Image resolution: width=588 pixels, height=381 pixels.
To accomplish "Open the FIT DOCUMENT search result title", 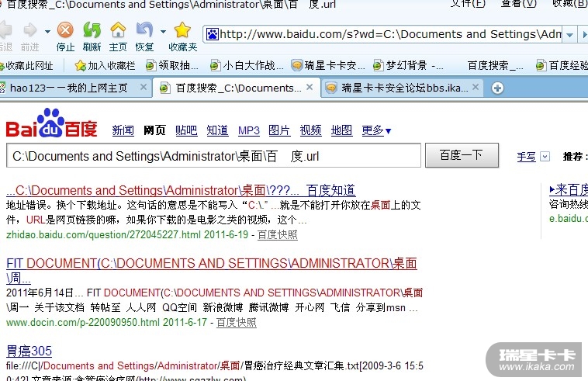I will [212, 270].
